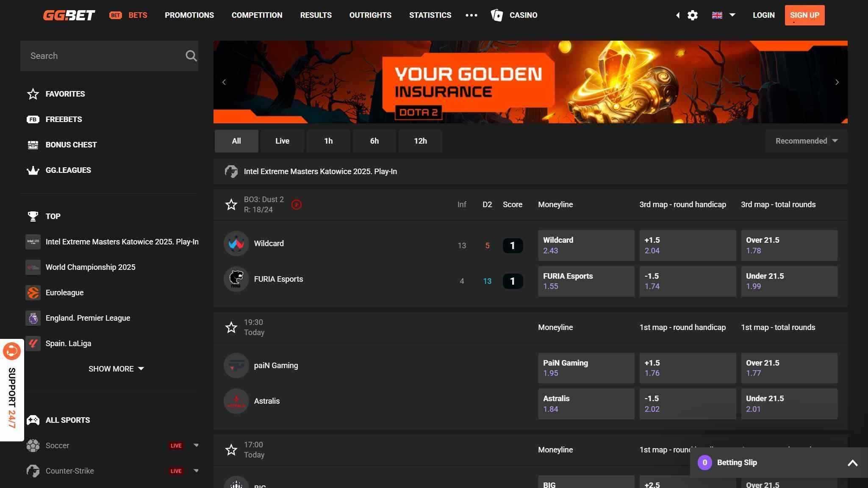
Task: Select +1.5 handicap at 2.04
Action: 688,246
